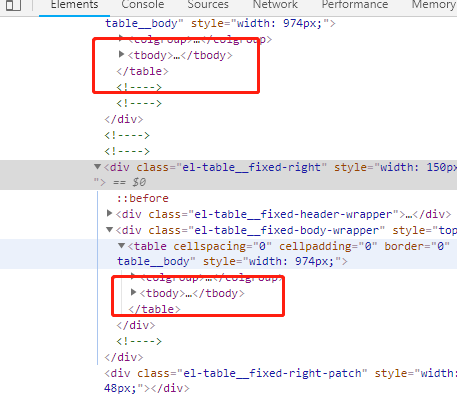Open the Memory tab
Viewport: 457px width, 399px height.
[434, 5]
